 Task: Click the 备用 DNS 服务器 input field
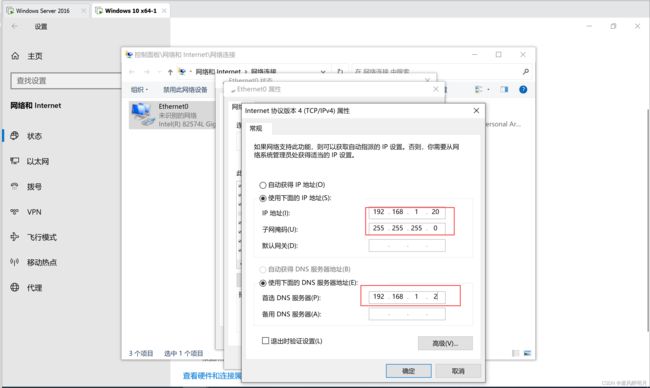pos(407,314)
